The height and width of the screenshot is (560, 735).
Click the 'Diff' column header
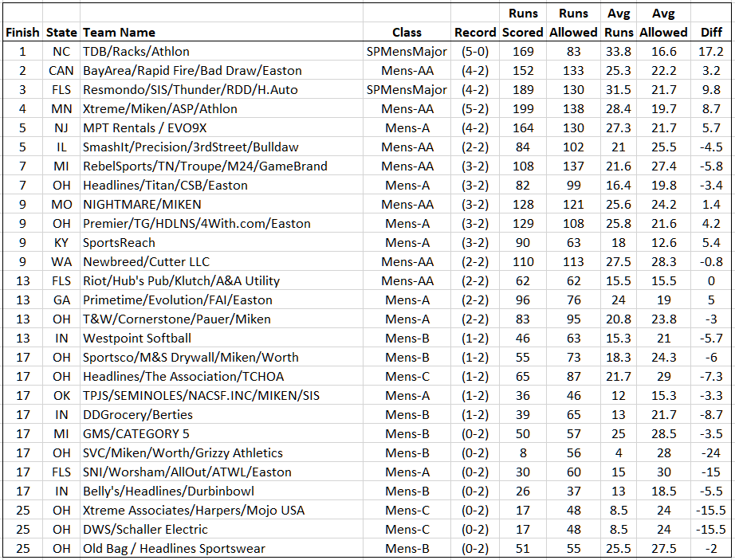tap(711, 33)
